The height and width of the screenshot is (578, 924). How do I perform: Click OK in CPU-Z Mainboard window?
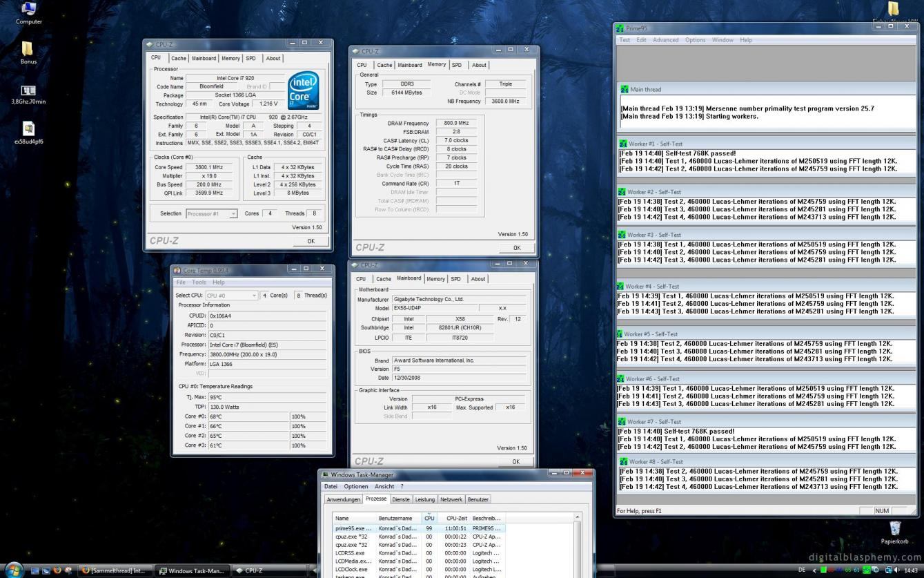(515, 461)
